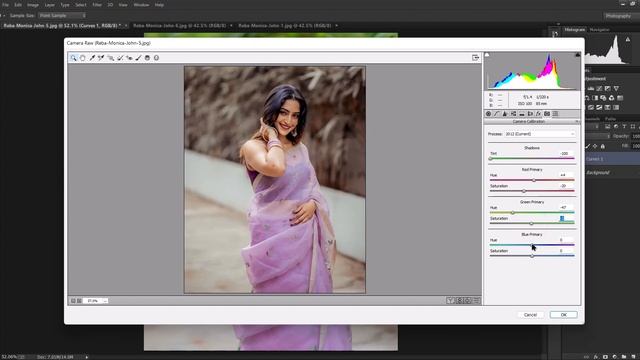This screenshot has width=640, height=360.
Task: Toggle lock all in Layers panel
Action: click(603, 146)
